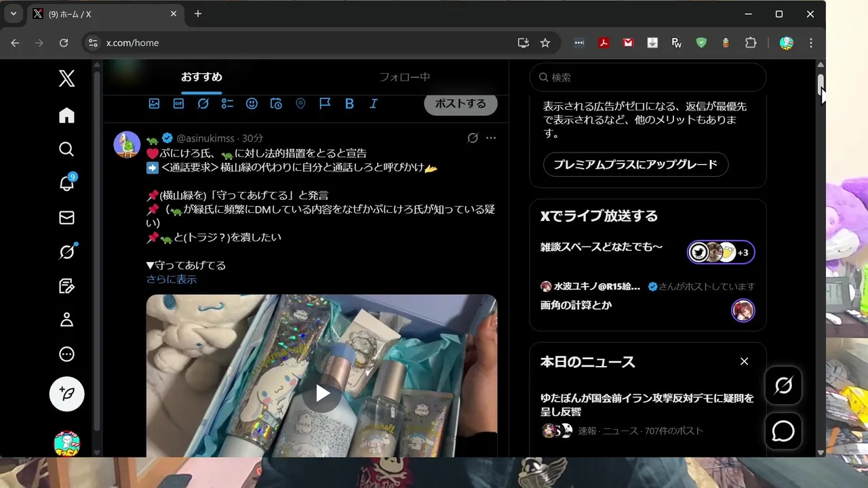Viewport: 868px width, 488px height.
Task: Tag a location in the post
Action: (300, 104)
